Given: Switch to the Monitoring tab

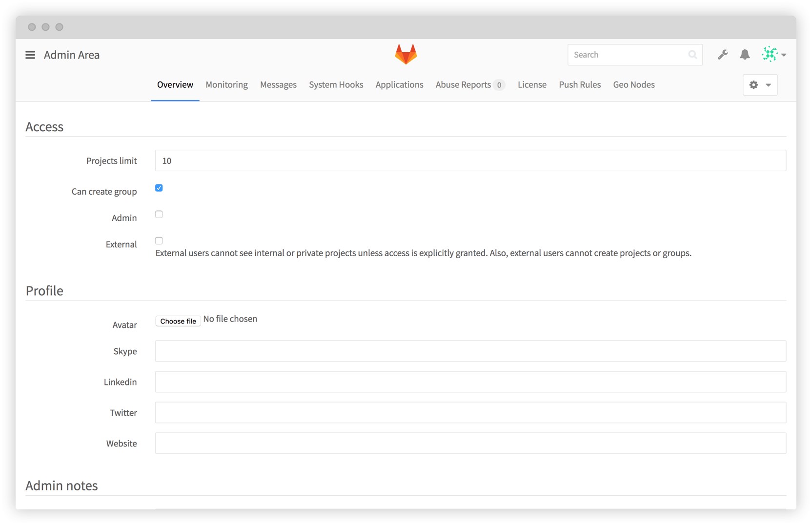Looking at the screenshot, I should pos(226,85).
